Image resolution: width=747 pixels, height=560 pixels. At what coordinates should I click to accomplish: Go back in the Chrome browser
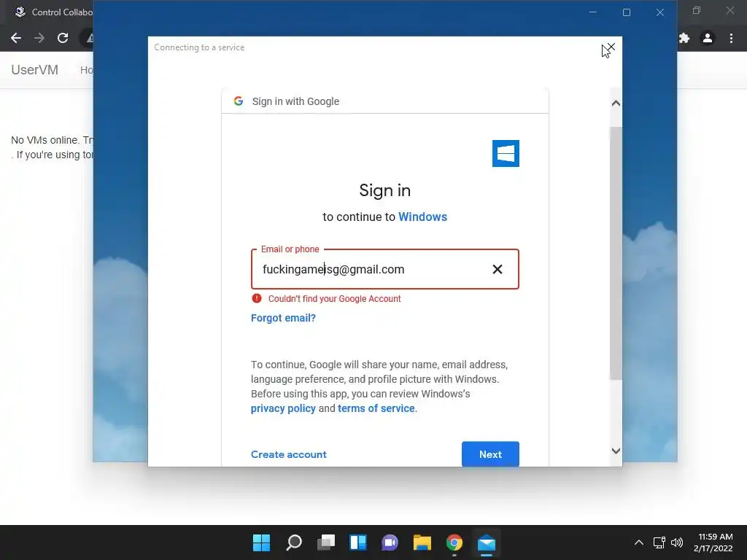[16, 38]
